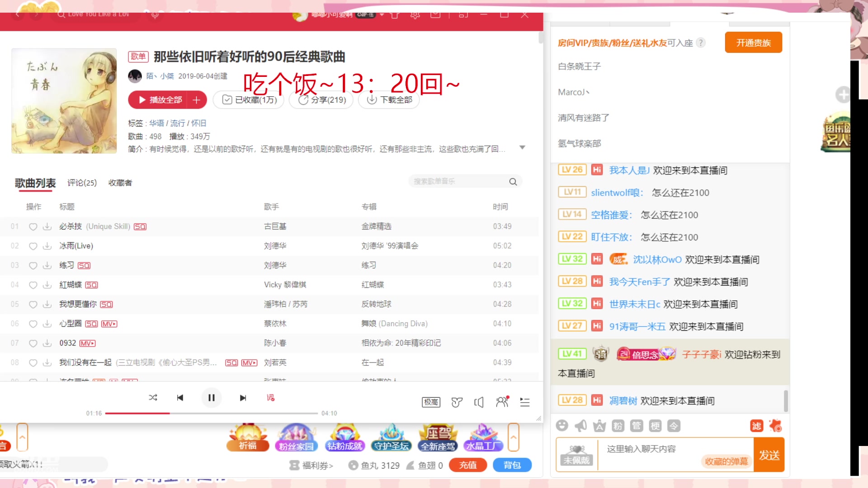The width and height of the screenshot is (868, 488).
Task: Open emoji picker in chat toolbar
Action: [x=562, y=426]
